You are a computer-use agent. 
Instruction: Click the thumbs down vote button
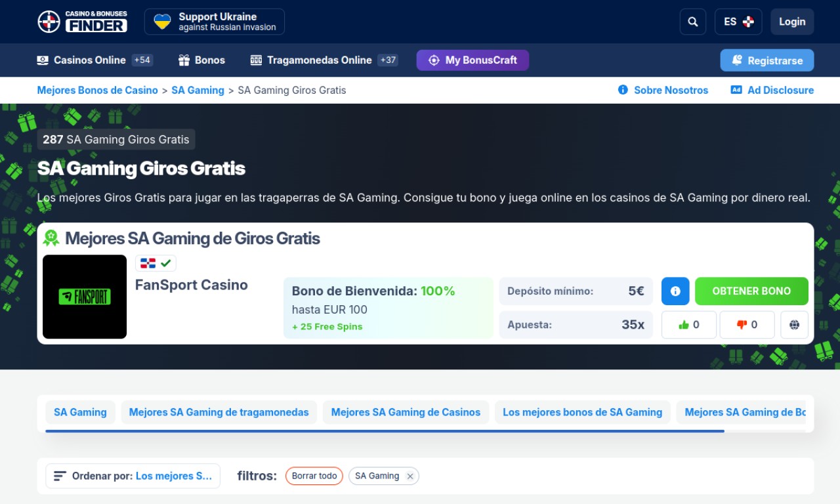click(747, 325)
